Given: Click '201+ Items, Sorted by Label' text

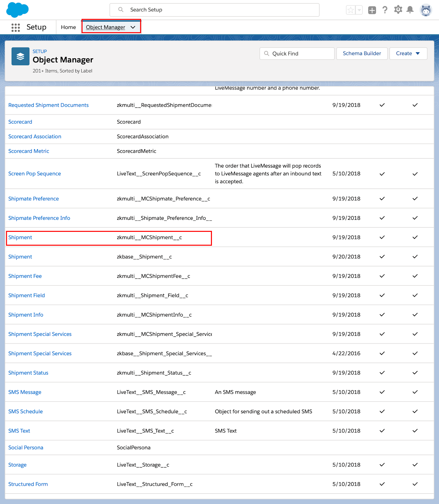Looking at the screenshot, I should pos(62,71).
